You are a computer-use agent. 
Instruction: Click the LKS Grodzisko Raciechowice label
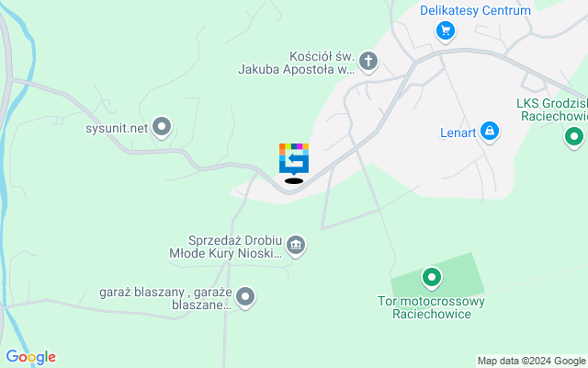click(552, 109)
